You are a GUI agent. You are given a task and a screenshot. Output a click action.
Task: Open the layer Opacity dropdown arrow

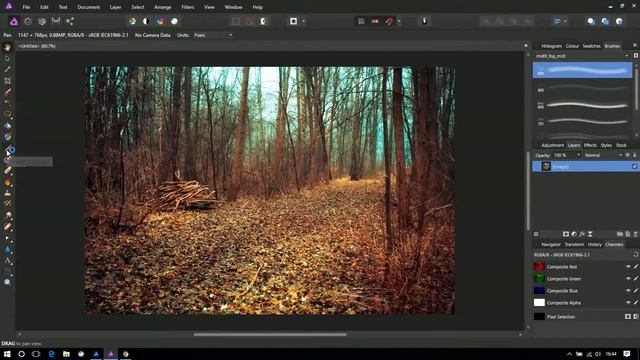coord(578,155)
